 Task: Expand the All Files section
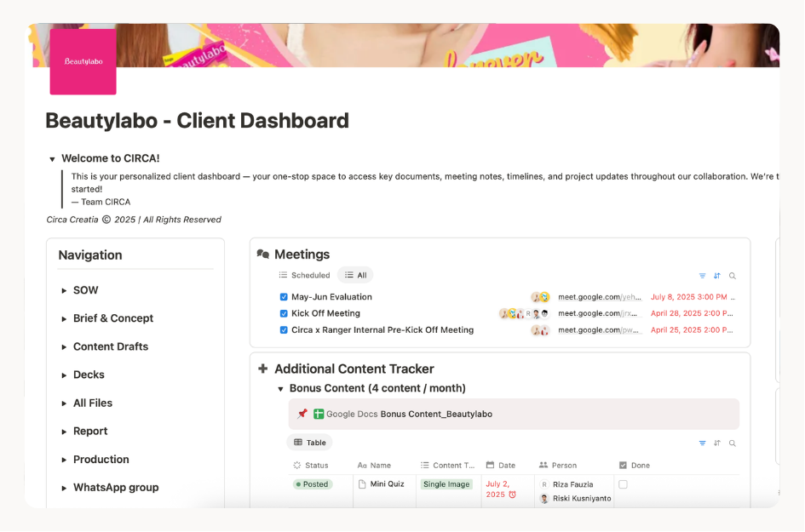(64, 403)
